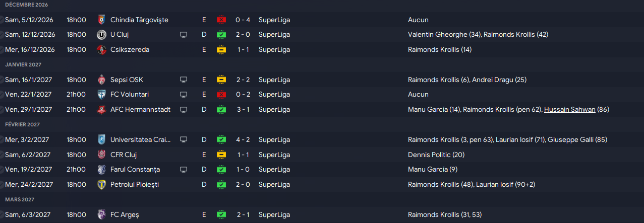Select the Février 2027 month header

click(23, 124)
